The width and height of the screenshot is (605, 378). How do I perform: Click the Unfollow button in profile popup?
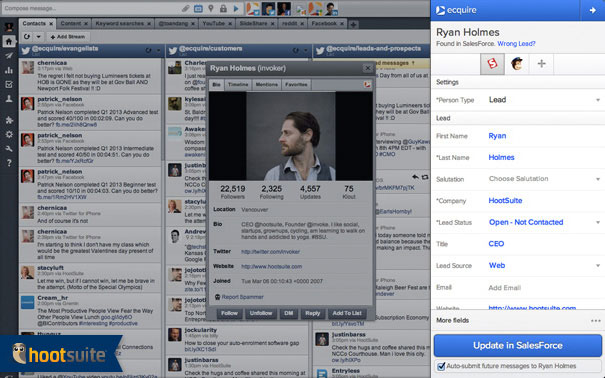coord(261,313)
